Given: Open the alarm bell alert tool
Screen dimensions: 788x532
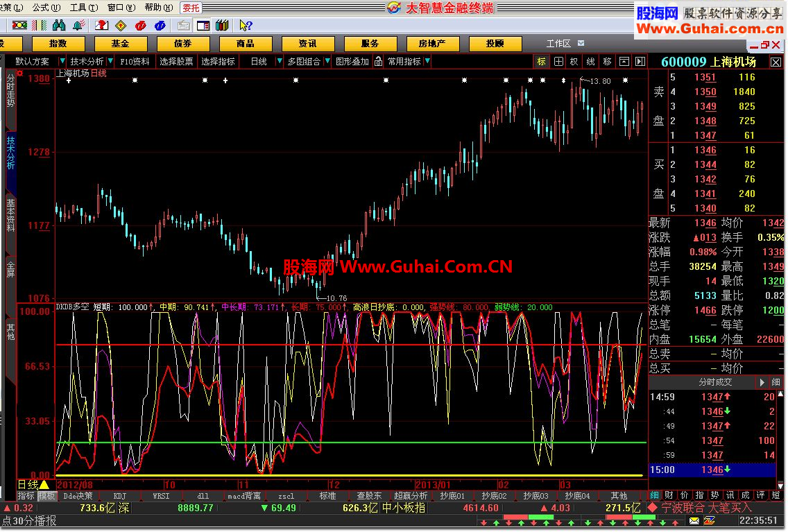Looking at the screenshot, I should [x=78, y=25].
